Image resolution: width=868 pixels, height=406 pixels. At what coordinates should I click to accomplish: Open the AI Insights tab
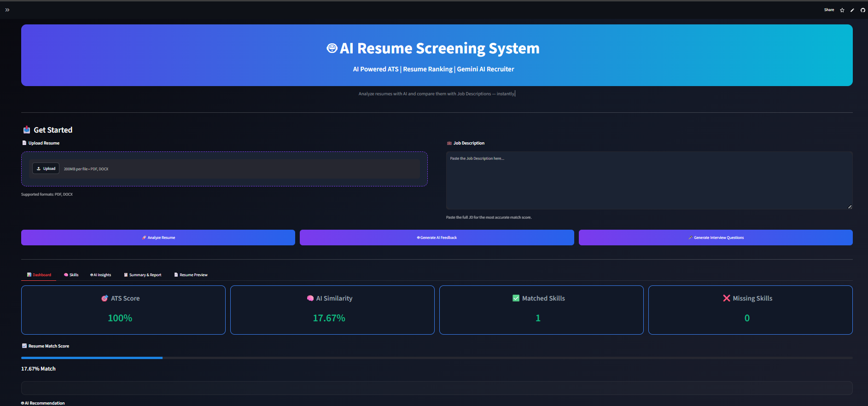pos(101,275)
